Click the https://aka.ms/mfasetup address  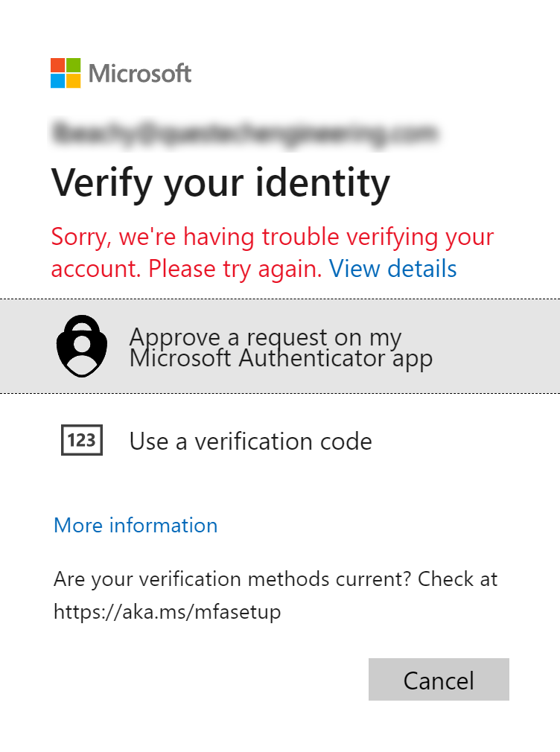[167, 612]
